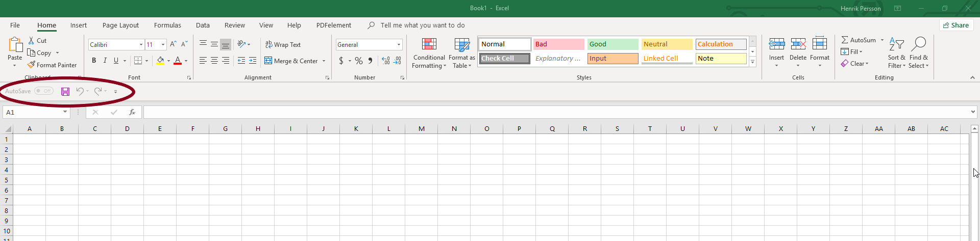
Task: Apply cell borders icon
Action: point(138,61)
